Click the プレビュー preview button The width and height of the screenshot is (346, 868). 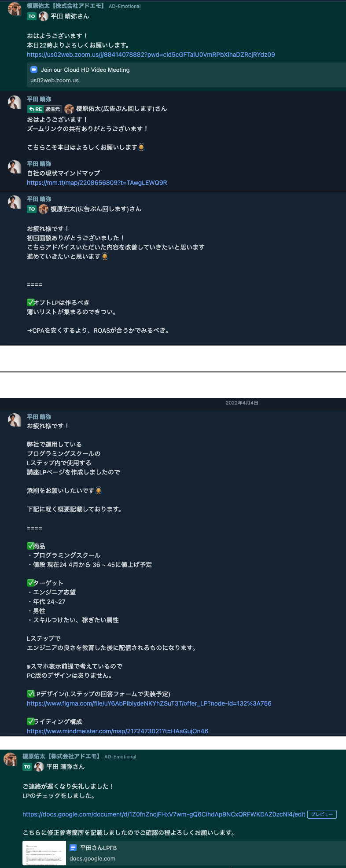[322, 814]
